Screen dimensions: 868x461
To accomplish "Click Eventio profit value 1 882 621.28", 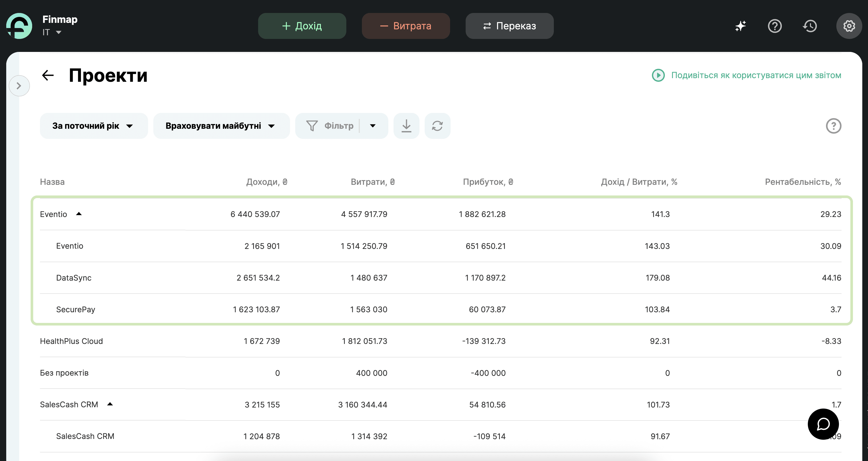I will (482, 214).
